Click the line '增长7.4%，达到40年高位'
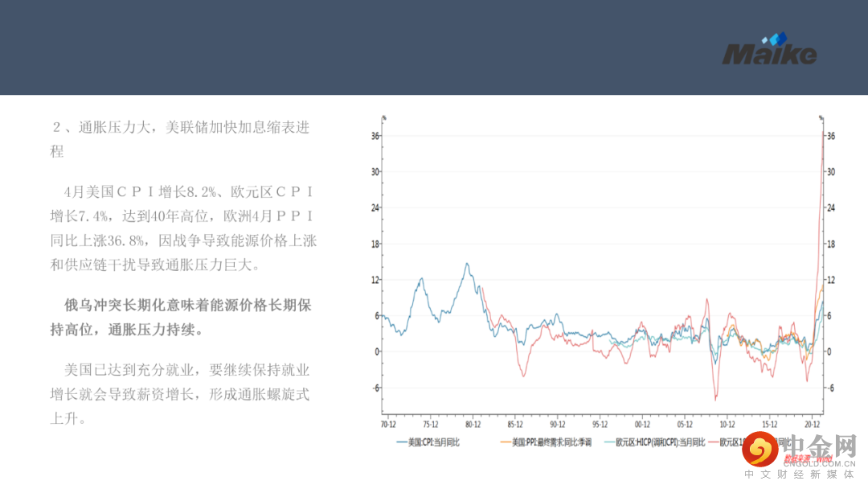Image resolution: width=868 pixels, height=489 pixels. point(182,216)
